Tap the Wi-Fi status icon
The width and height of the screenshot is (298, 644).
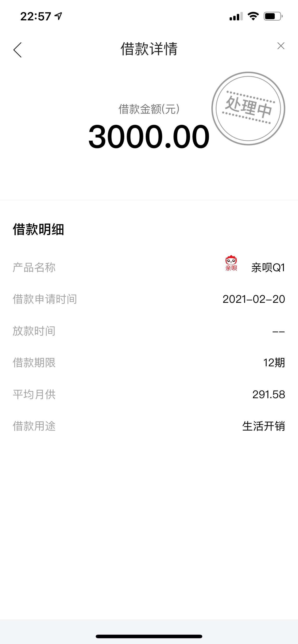[253, 16]
